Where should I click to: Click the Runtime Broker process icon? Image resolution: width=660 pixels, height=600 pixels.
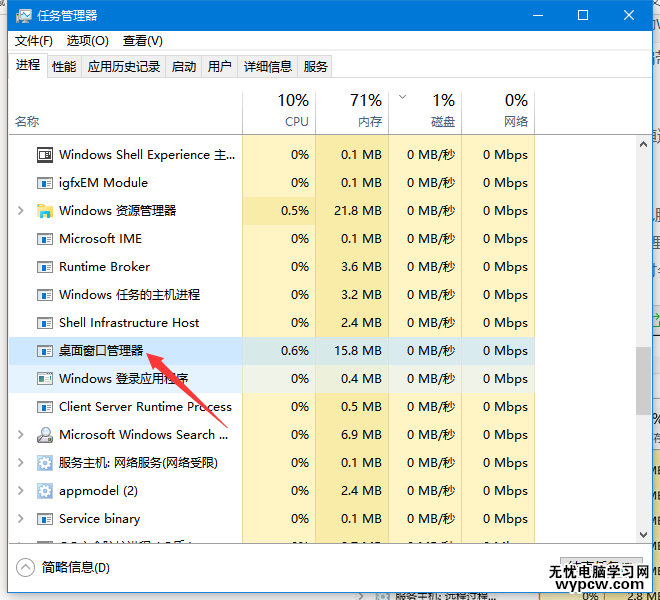click(x=45, y=267)
